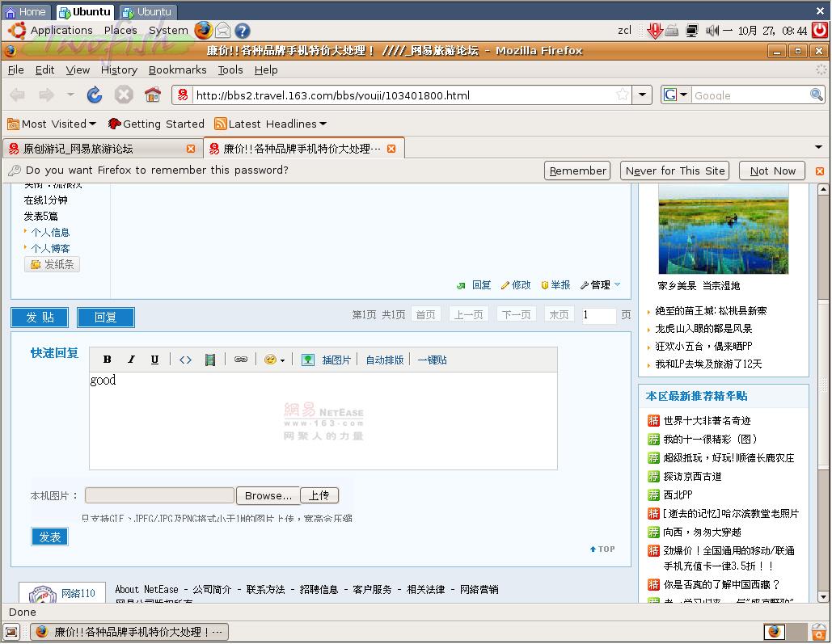Click the forward navigation arrow
The image size is (832, 644).
(47, 95)
